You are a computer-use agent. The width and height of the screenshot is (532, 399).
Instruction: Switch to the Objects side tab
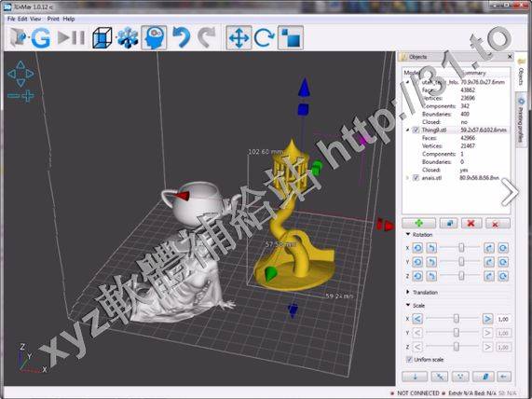521,72
